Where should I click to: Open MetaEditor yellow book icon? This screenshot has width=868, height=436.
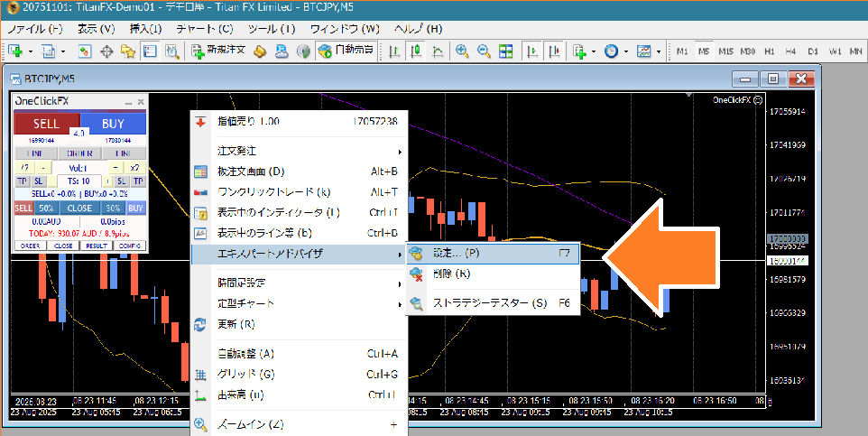coord(260,51)
